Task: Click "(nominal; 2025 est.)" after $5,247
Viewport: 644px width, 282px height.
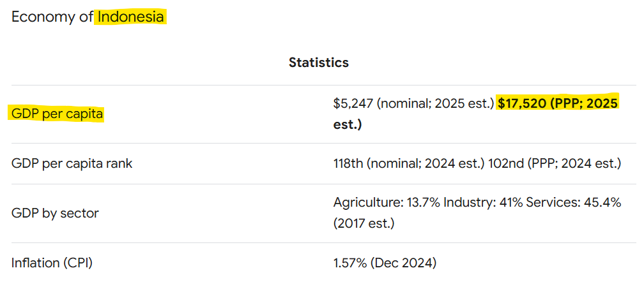Action: [434, 103]
